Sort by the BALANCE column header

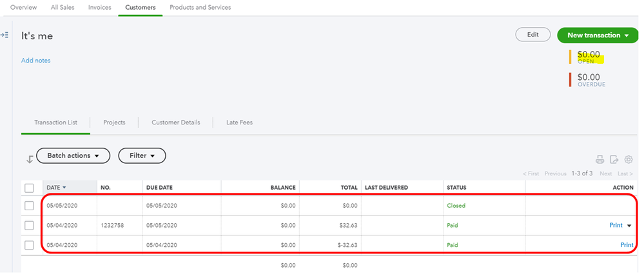pos(282,187)
